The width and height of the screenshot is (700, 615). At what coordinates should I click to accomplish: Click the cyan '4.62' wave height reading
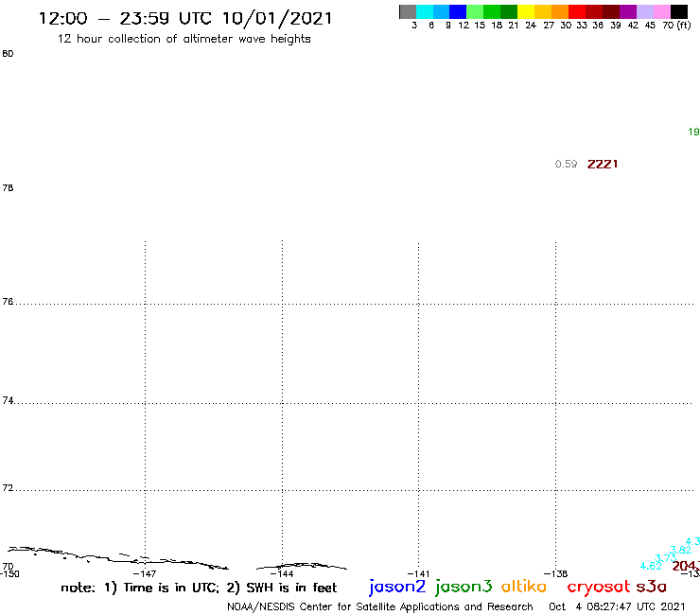tap(651, 567)
